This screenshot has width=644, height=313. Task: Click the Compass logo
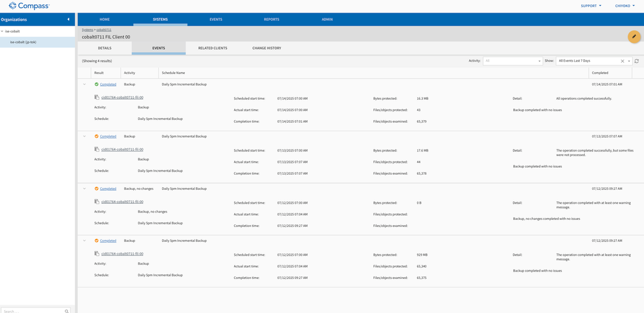[x=29, y=6]
